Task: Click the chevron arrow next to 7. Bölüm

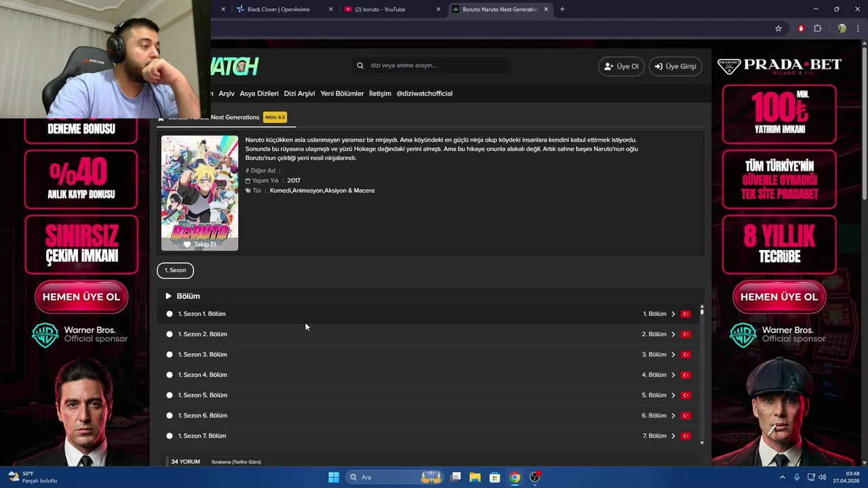Action: [673, 436]
